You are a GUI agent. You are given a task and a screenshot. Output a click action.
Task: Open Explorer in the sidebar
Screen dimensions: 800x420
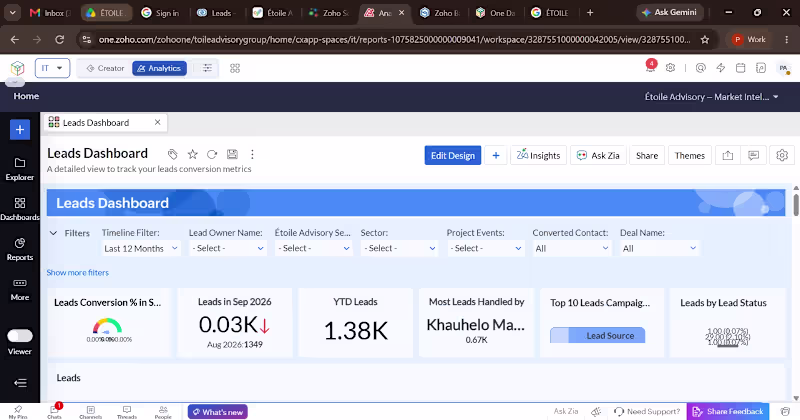20,169
